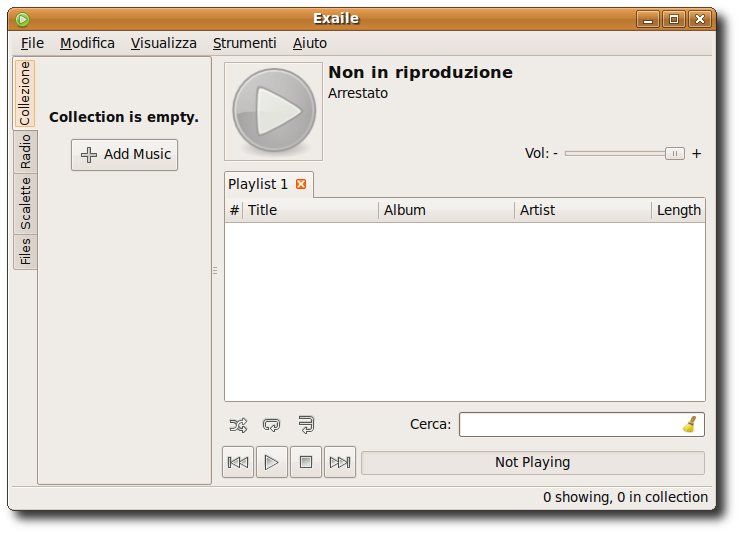Close the Exaile window
Viewport: 740px width, 534px height.
(700, 19)
